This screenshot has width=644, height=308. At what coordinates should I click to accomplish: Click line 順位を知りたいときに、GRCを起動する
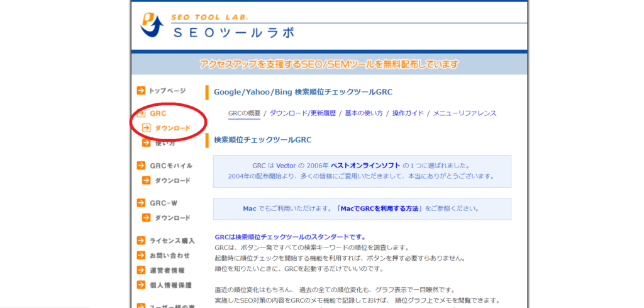tap(299, 270)
